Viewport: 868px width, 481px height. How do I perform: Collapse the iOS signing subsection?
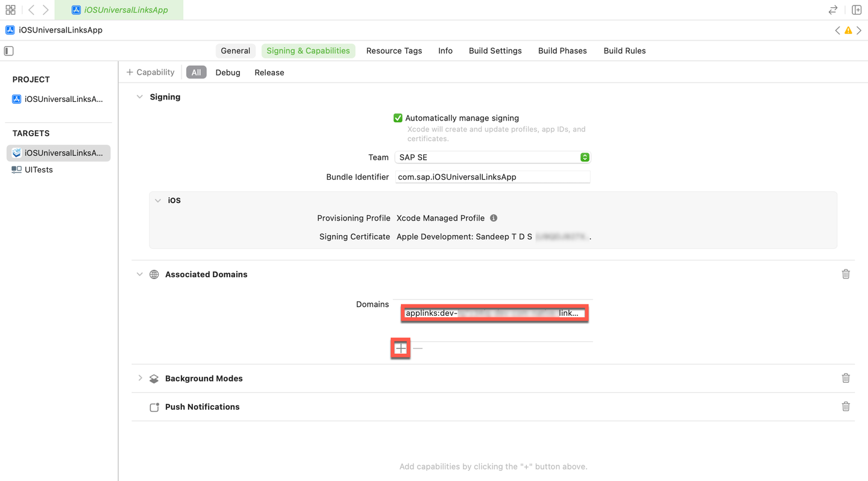(x=158, y=201)
